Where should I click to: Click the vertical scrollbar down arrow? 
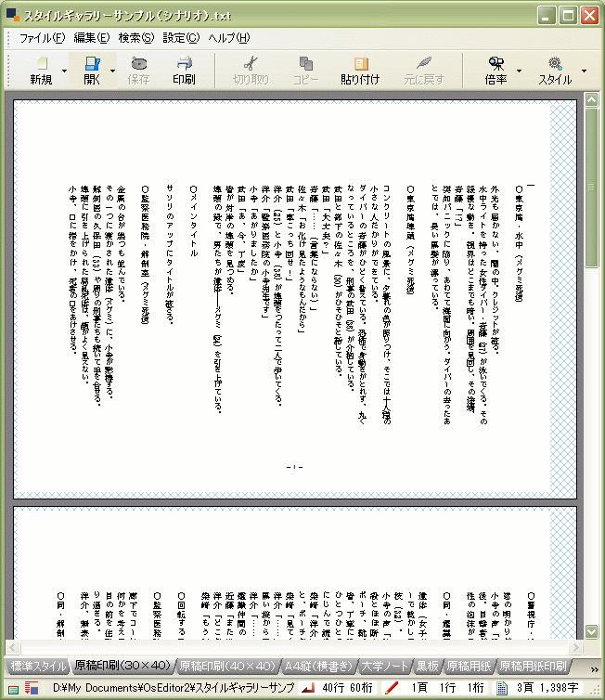[x=592, y=631]
